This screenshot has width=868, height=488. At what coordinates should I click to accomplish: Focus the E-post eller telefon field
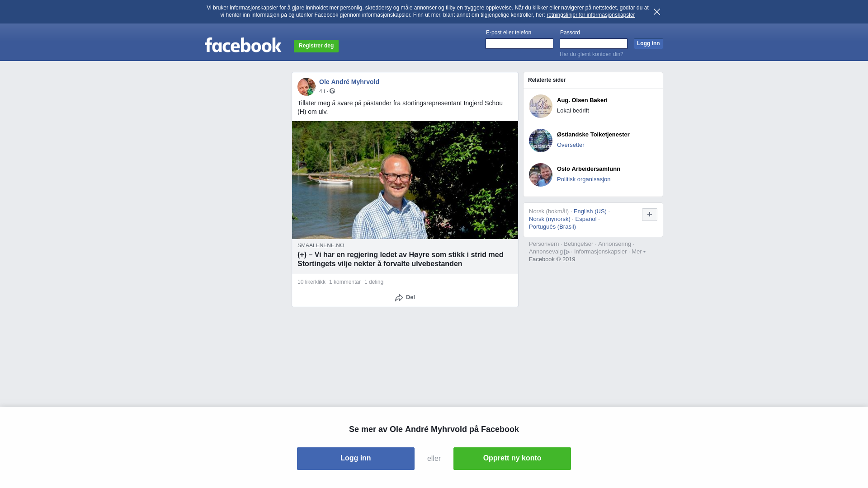coord(519,43)
